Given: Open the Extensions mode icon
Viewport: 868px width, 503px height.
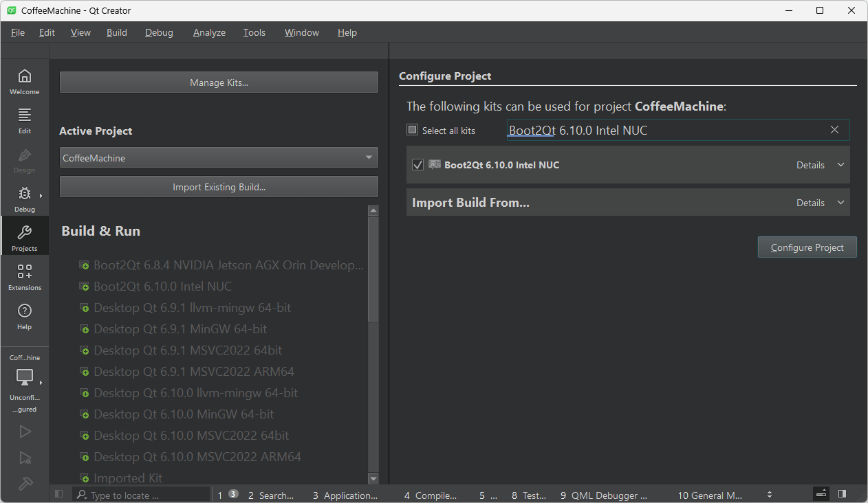Looking at the screenshot, I should pyautogui.click(x=24, y=276).
